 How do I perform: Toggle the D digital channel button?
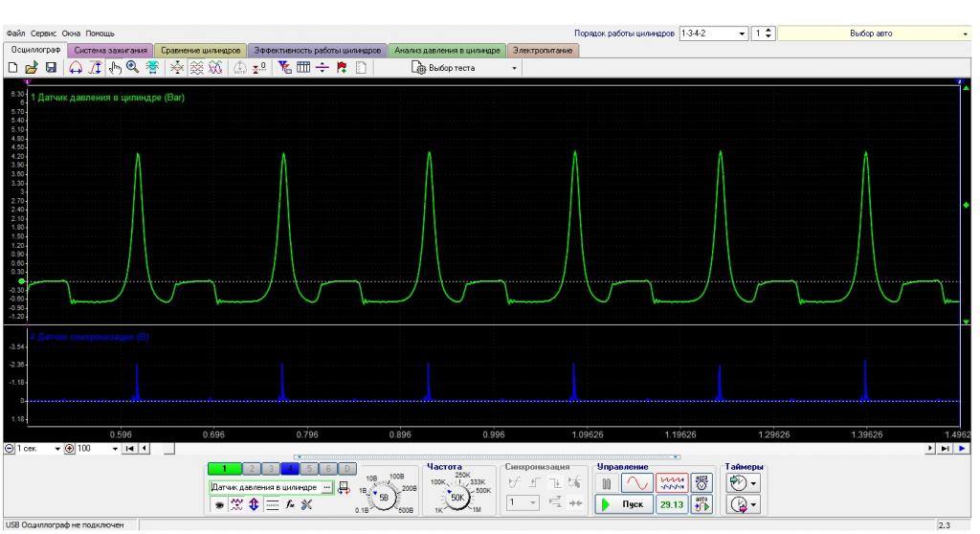click(x=348, y=468)
